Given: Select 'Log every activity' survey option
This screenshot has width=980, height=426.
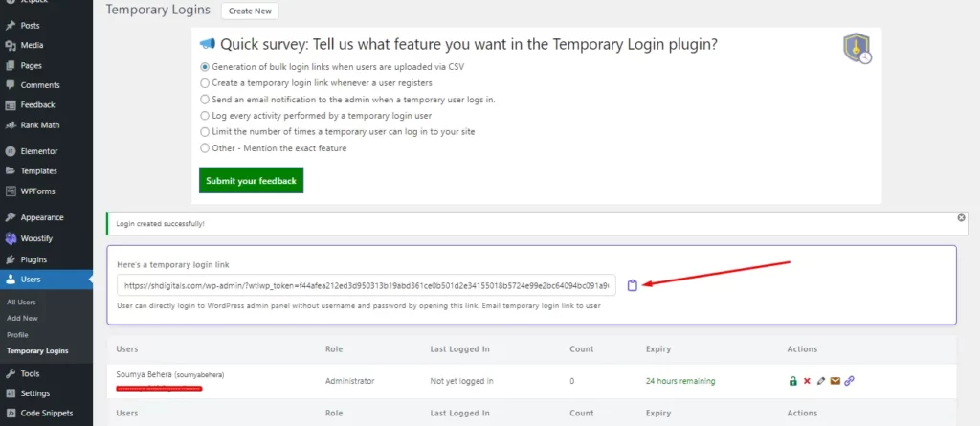Looking at the screenshot, I should (x=205, y=115).
